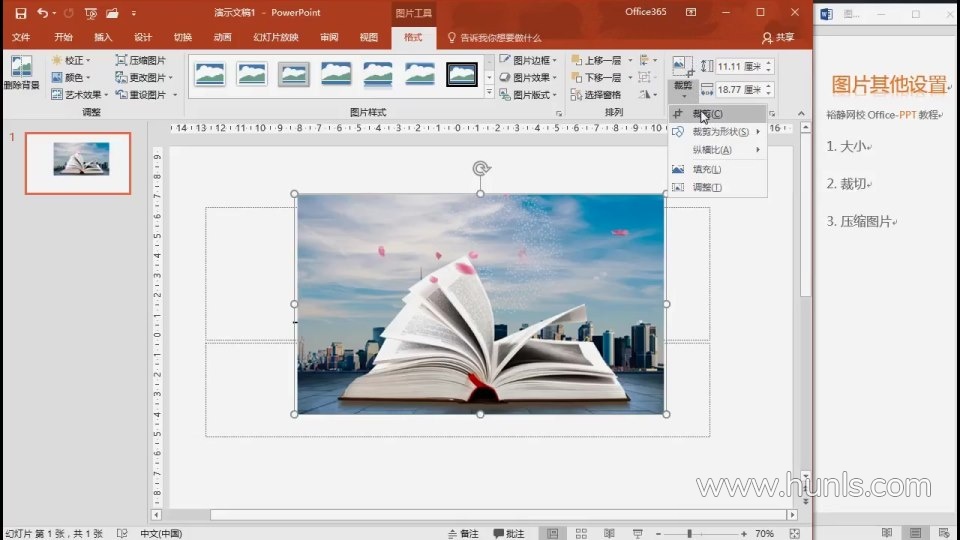Click the Compress Pictures (压缩图片) icon
The width and height of the screenshot is (960, 540).
click(141, 60)
